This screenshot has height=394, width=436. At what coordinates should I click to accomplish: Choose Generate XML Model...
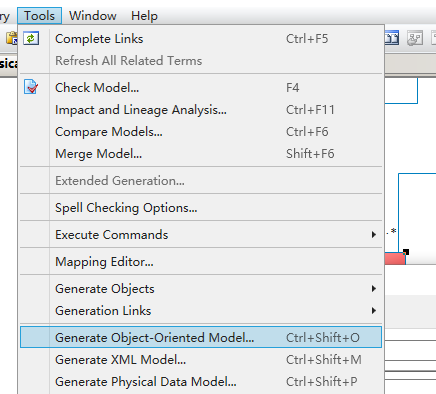pyautogui.click(x=201, y=360)
